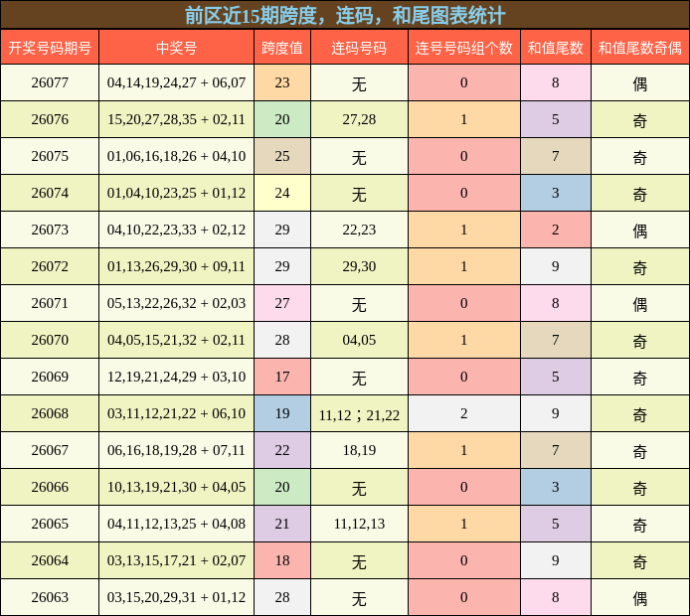Click winning numbers 04,11,12,13,25 + 04,08
Viewport: 690px width, 616px height.
coord(176,524)
